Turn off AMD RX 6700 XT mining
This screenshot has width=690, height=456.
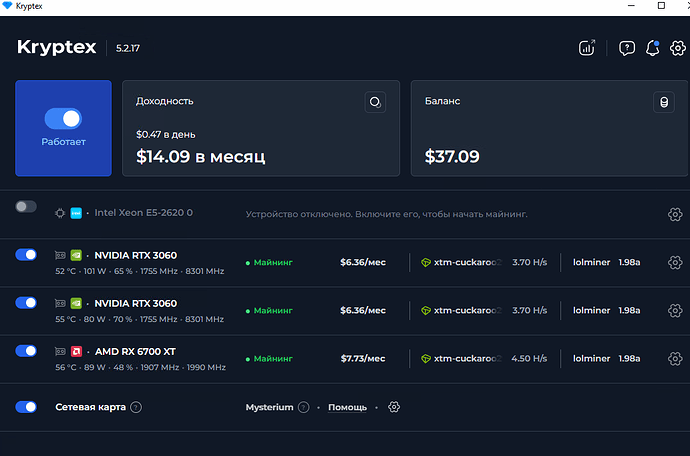coord(26,350)
